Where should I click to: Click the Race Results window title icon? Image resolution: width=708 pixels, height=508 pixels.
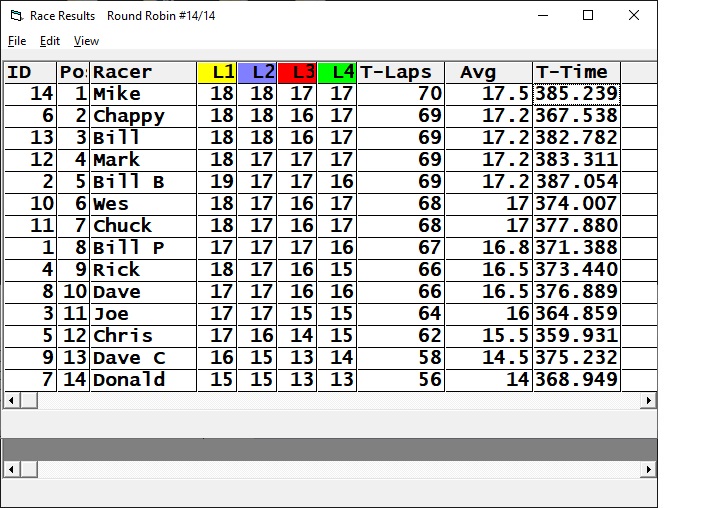(15, 16)
